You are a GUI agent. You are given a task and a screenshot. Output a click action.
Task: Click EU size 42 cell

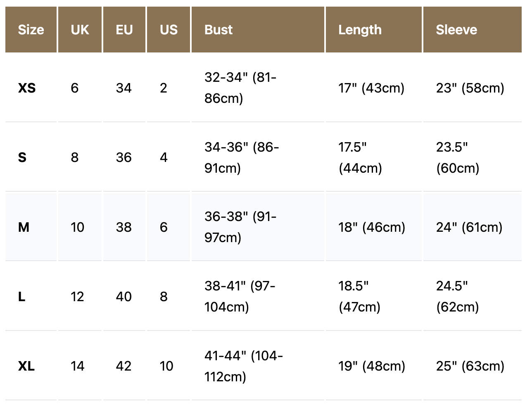[x=123, y=366]
